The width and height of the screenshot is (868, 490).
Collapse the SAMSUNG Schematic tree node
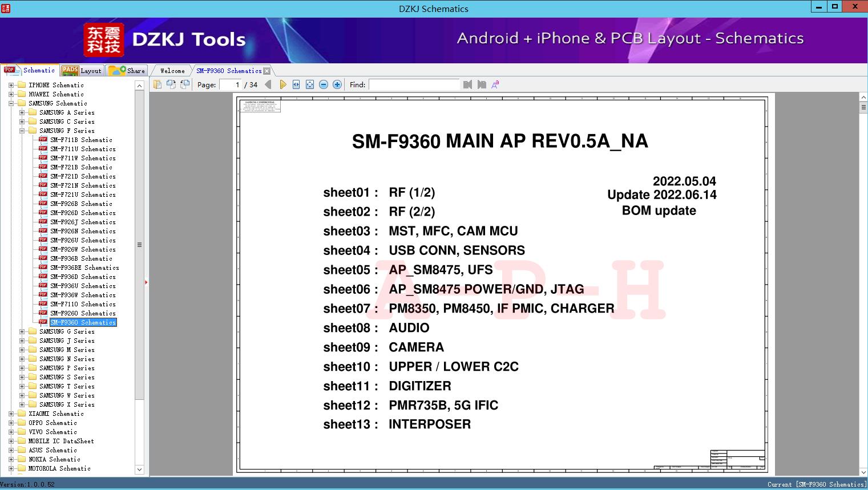11,103
